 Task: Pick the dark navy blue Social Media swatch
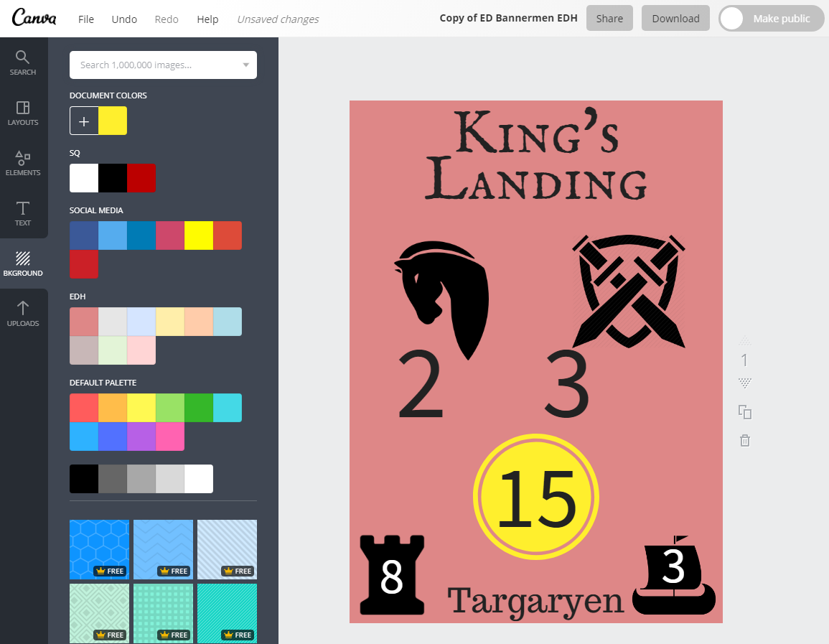(x=84, y=235)
